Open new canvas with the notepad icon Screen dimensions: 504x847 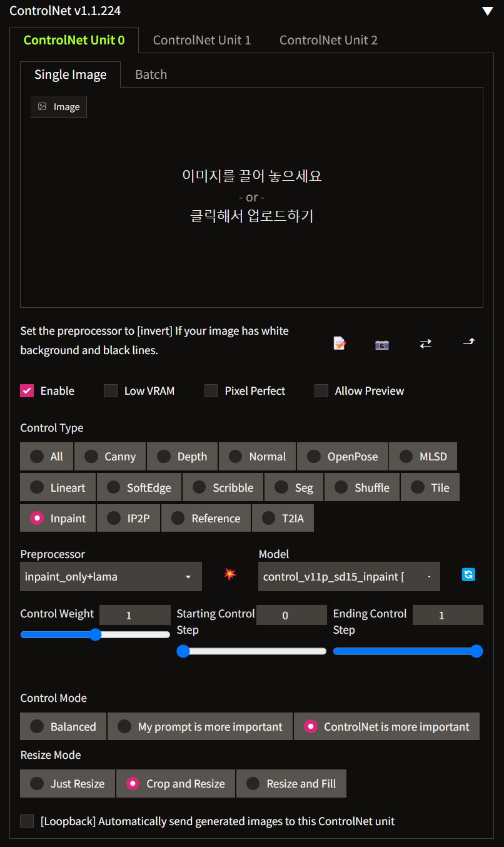click(340, 343)
